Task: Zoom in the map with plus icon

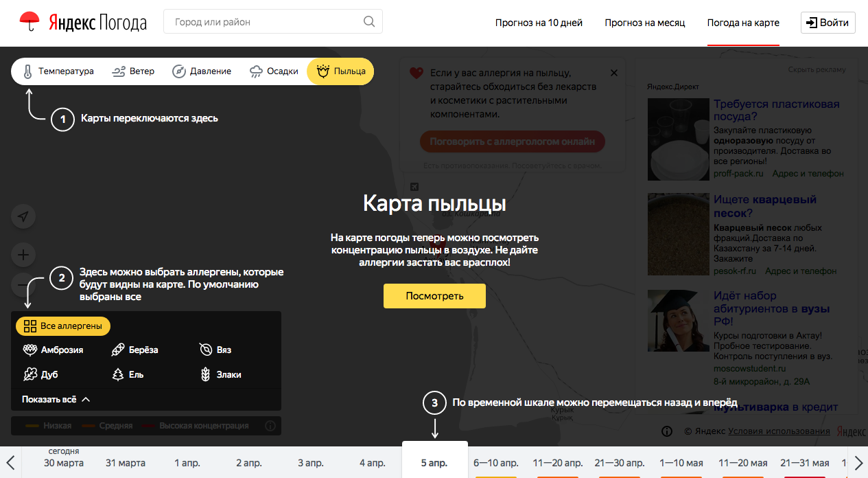Action: click(x=23, y=255)
